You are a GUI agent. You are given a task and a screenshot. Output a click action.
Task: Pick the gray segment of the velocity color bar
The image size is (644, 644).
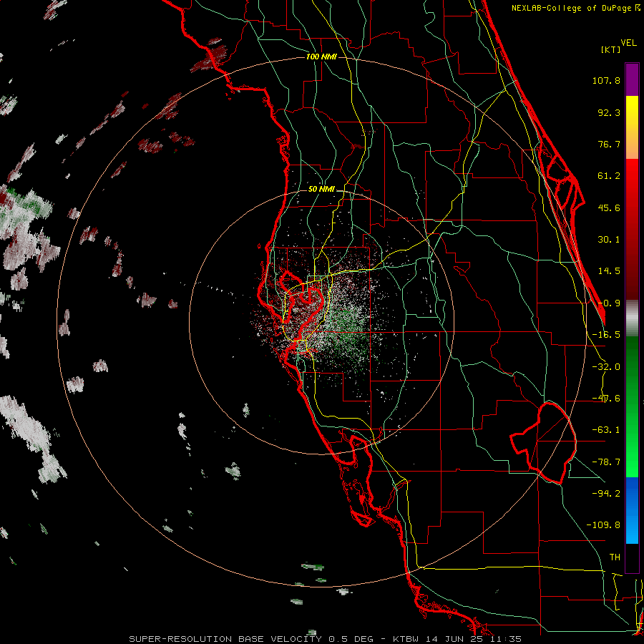coord(632,318)
